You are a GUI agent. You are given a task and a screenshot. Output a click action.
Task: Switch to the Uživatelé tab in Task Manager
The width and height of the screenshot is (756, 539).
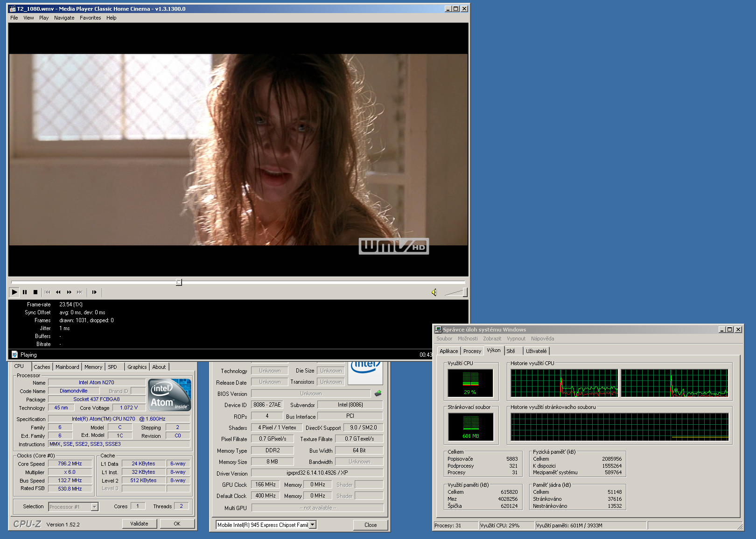coord(536,351)
